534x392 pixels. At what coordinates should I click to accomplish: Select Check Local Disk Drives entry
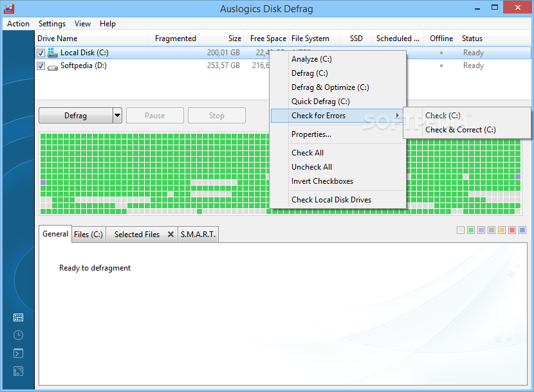338,199
